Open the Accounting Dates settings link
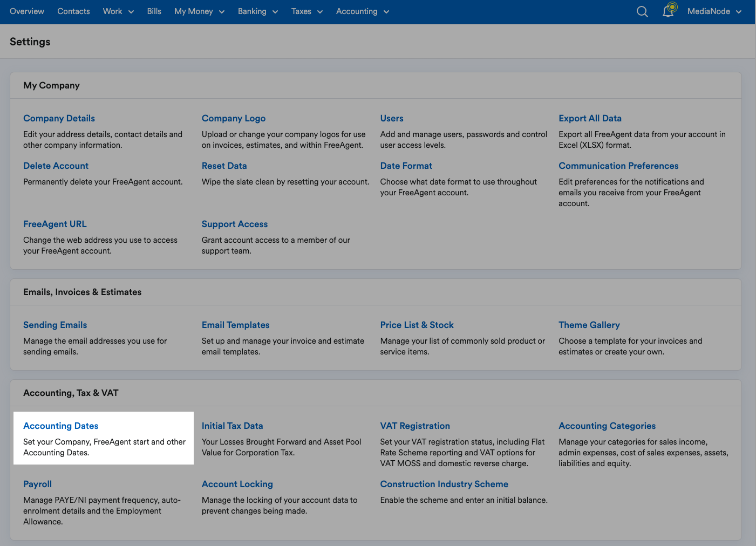The height and width of the screenshot is (546, 756). pyautogui.click(x=60, y=426)
